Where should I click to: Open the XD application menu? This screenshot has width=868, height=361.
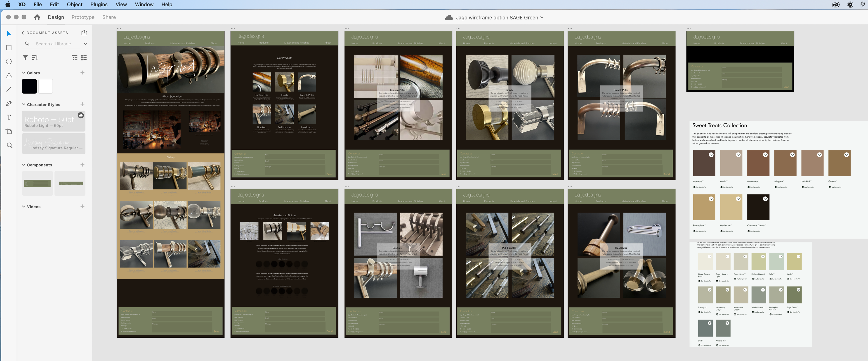coord(22,4)
